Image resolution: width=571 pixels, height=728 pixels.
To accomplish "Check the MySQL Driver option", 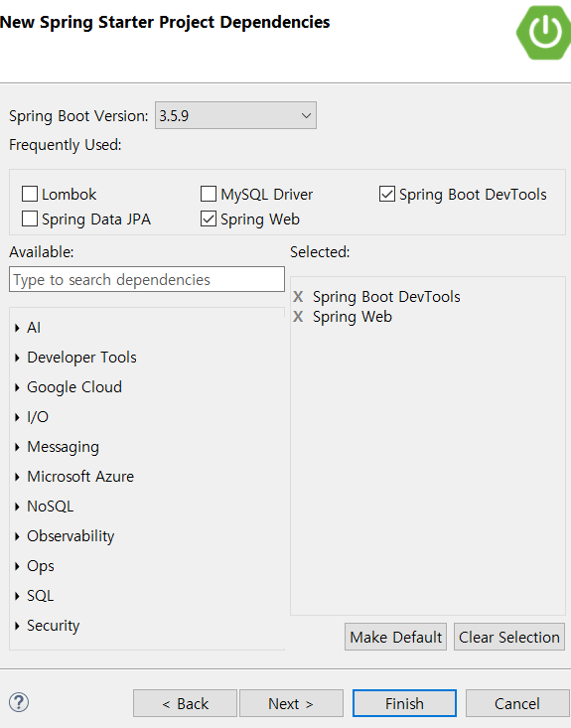I will (209, 194).
